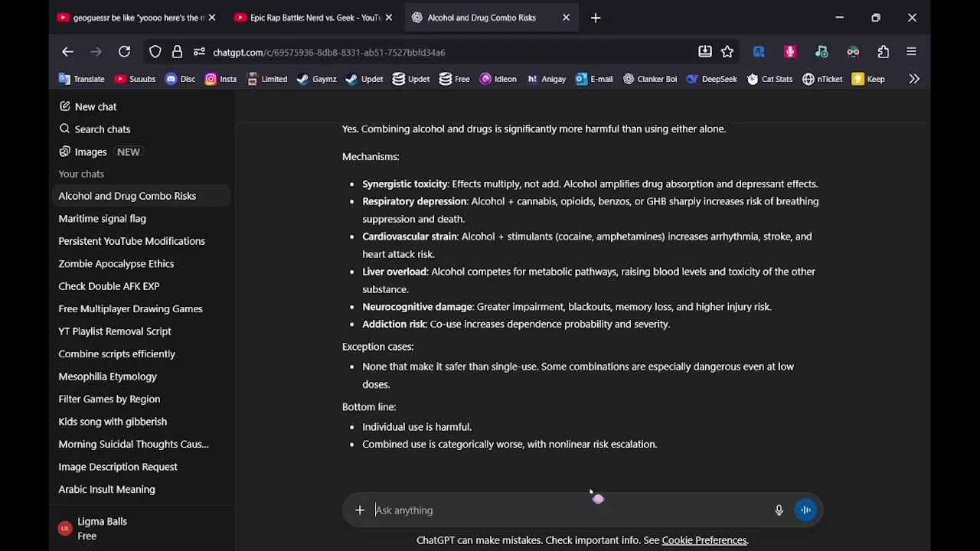Open the nTicket bookmark

(x=822, y=79)
